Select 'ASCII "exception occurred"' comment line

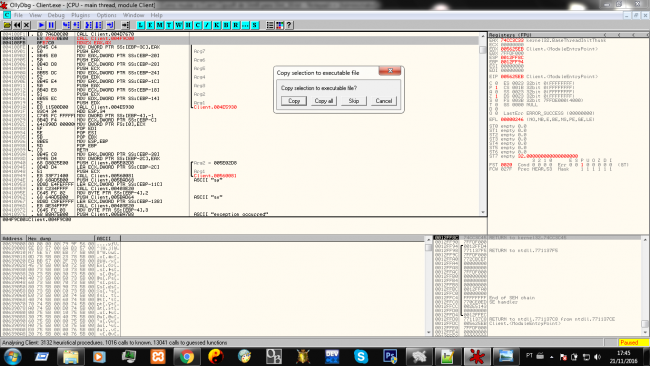click(230, 214)
